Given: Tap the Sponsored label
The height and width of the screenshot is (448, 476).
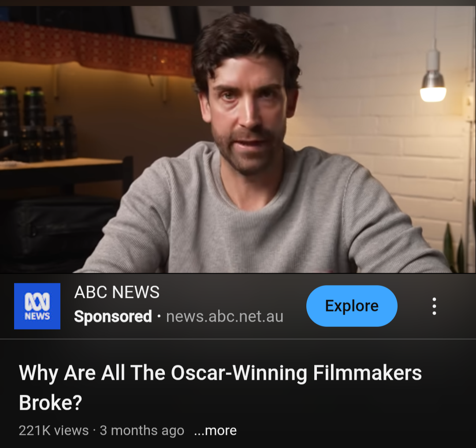Looking at the screenshot, I should click(113, 317).
